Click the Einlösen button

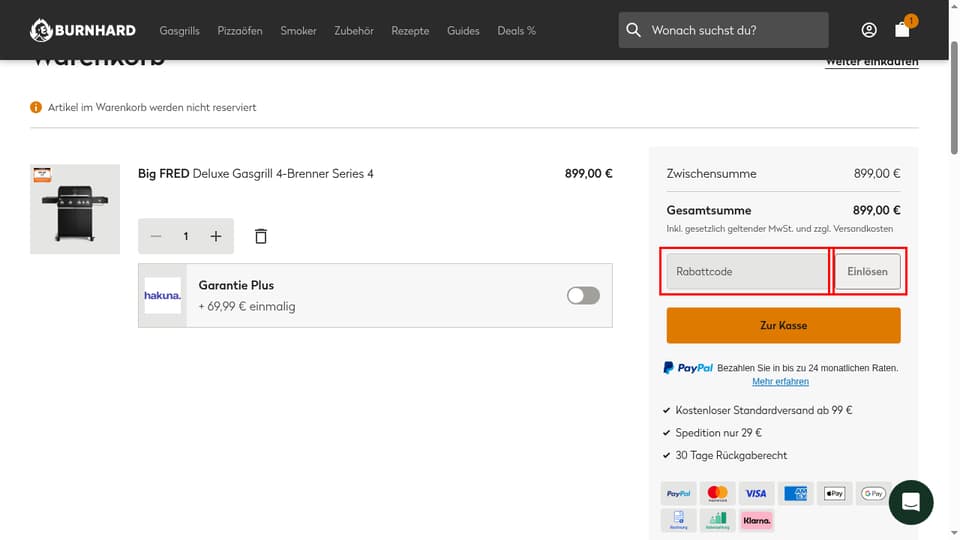coord(868,271)
